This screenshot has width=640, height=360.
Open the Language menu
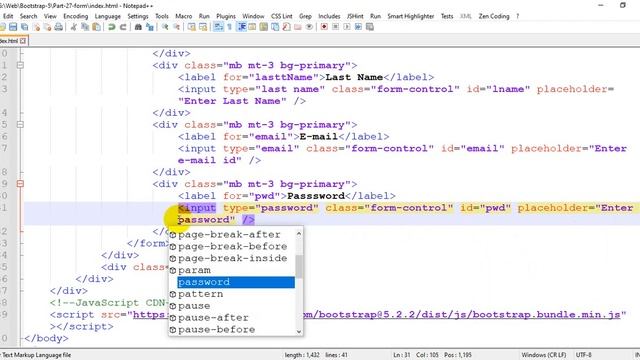(x=107, y=16)
